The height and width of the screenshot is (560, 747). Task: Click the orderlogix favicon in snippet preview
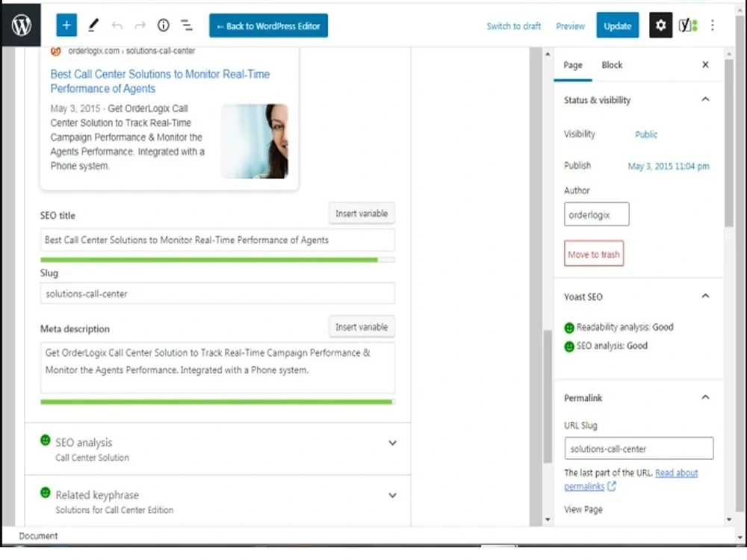56,51
